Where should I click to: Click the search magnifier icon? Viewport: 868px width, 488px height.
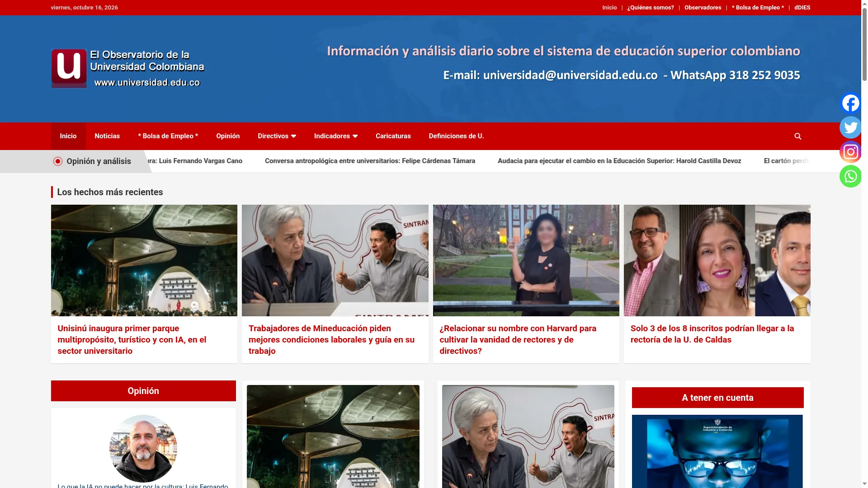(798, 136)
